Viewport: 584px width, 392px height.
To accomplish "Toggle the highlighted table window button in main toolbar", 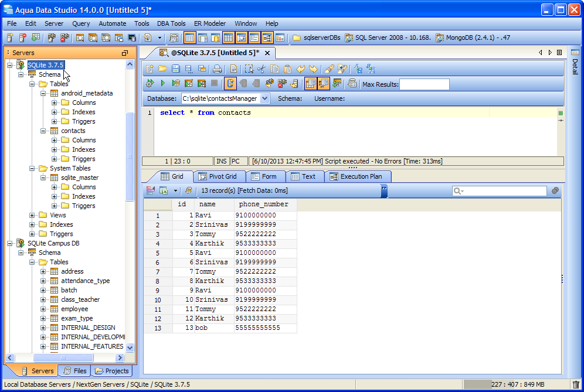I will tap(189, 38).
